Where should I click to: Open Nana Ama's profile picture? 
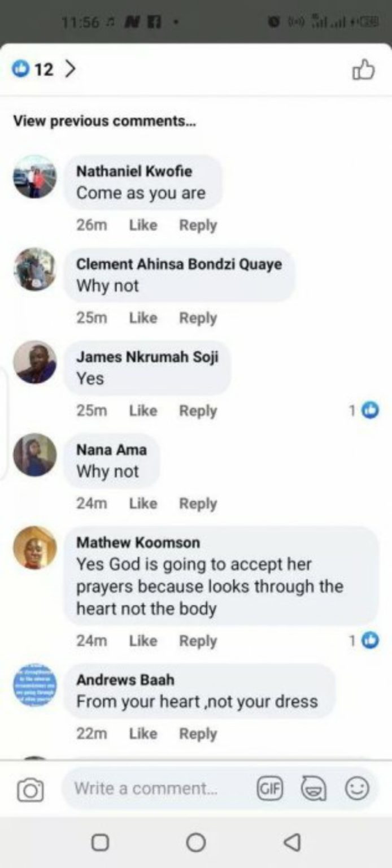click(35, 455)
